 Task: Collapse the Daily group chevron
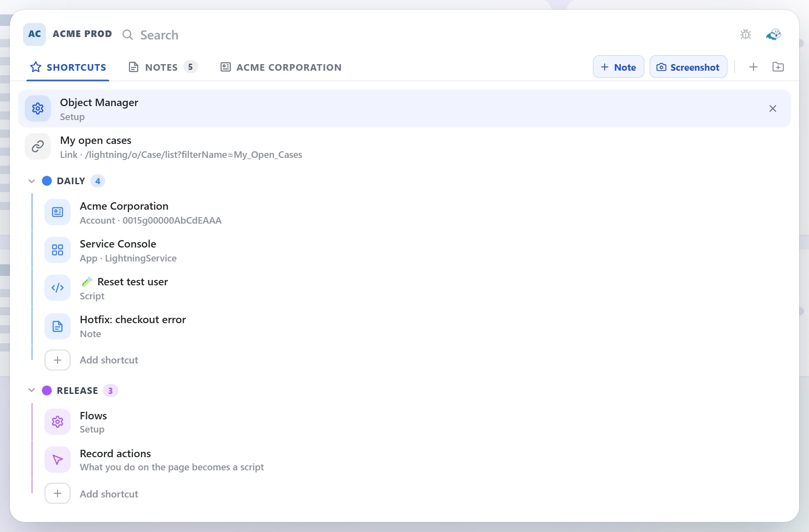point(32,181)
